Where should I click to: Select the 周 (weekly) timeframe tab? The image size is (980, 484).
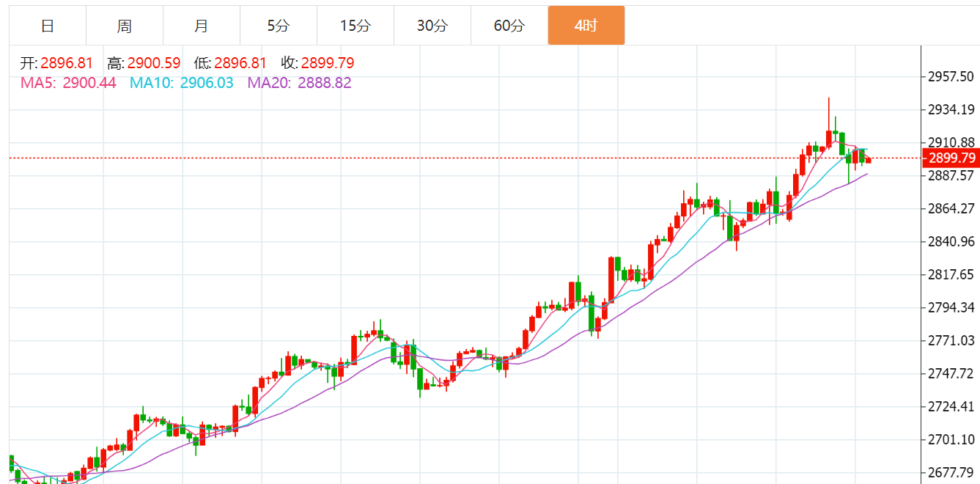(125, 26)
